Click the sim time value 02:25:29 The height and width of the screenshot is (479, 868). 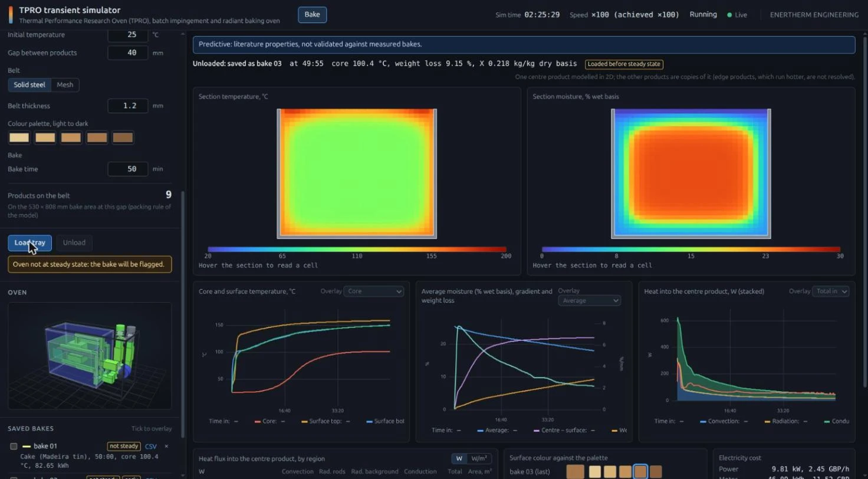click(542, 15)
